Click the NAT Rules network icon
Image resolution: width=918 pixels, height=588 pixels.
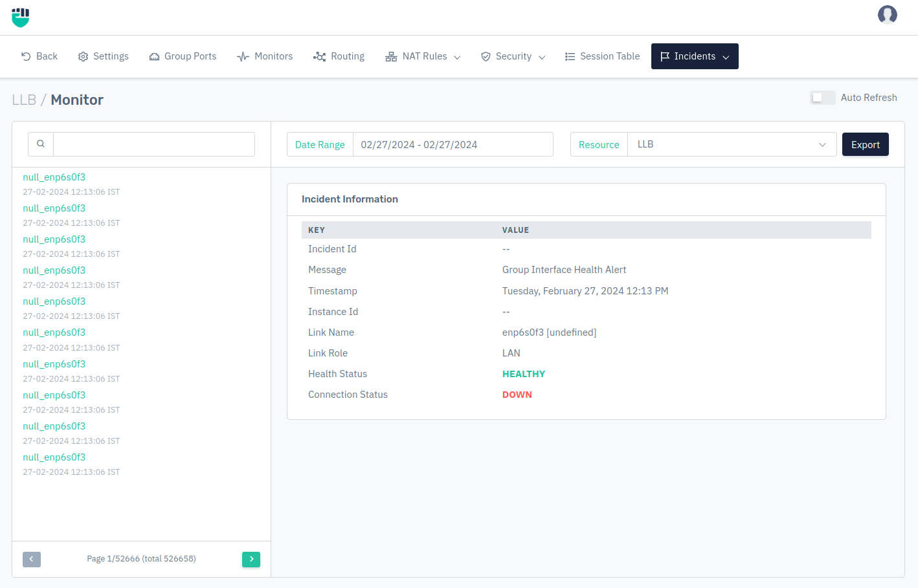(x=391, y=57)
